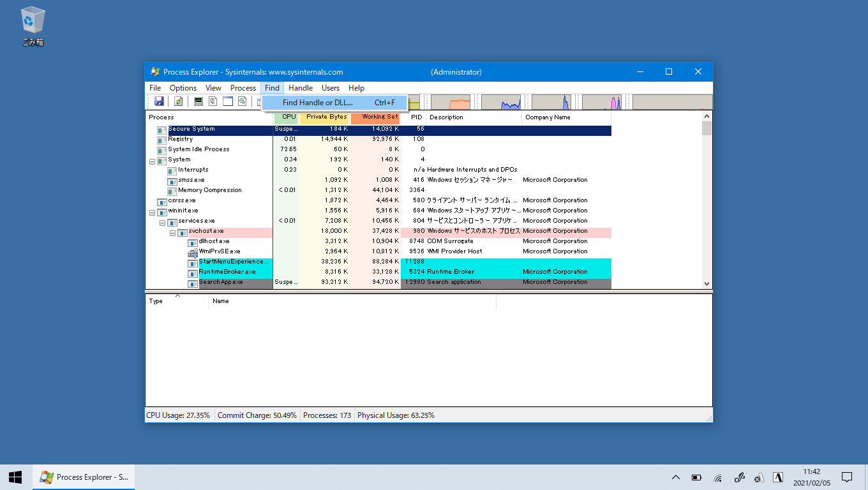The width and height of the screenshot is (868, 490).
Task: Click the Physical Usage status bar entry
Action: tap(396, 415)
